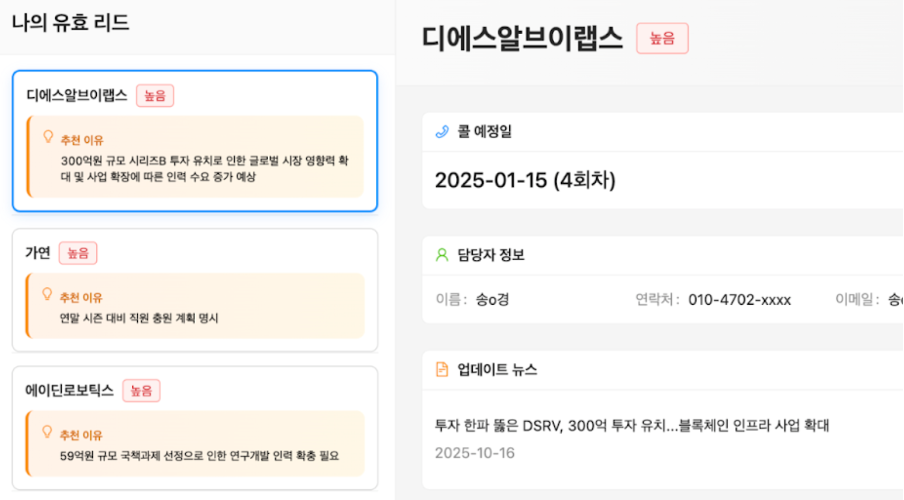The height and width of the screenshot is (500, 904).
Task: Select the 디에스알브이랩스 lead card
Action: point(195,140)
